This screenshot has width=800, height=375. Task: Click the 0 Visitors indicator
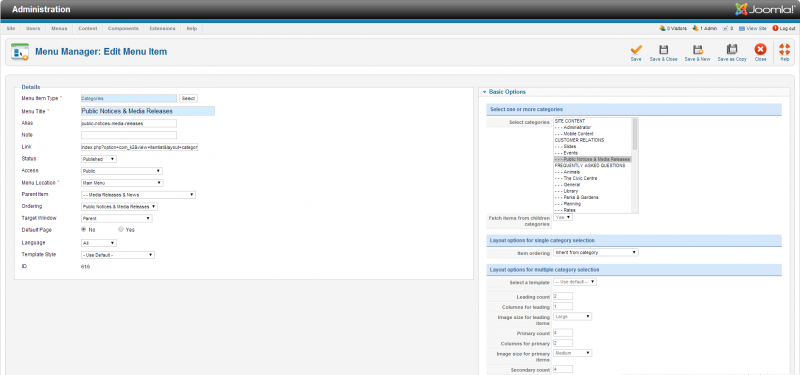pyautogui.click(x=673, y=29)
